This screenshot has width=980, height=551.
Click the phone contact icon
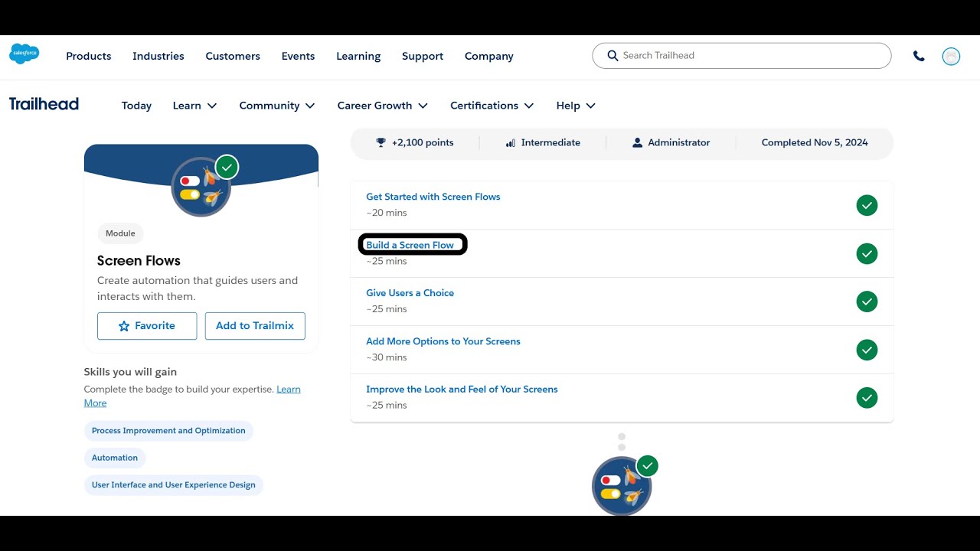(919, 56)
